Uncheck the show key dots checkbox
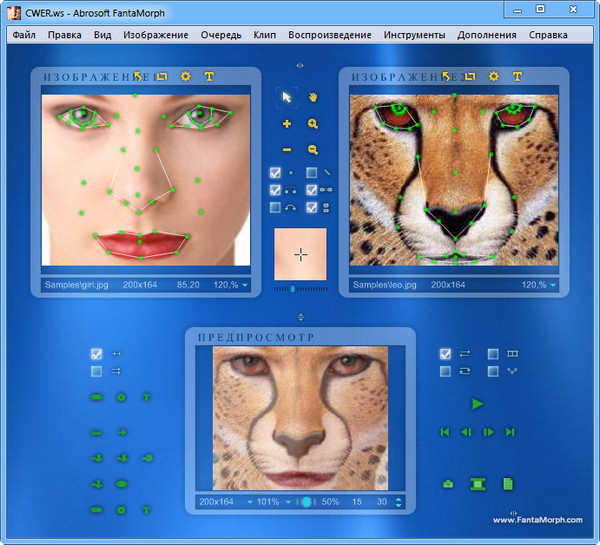The image size is (600, 545). point(275,172)
